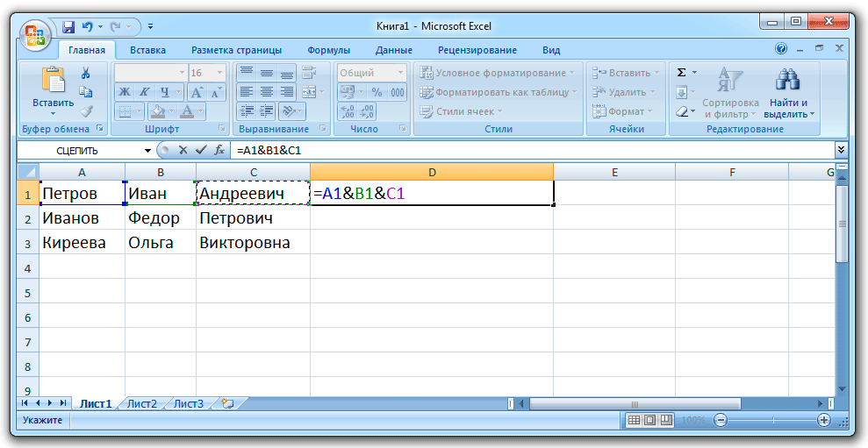Open the Quick Access toolbar customize arrow
This screenshot has height=448, width=868.
pyautogui.click(x=151, y=26)
